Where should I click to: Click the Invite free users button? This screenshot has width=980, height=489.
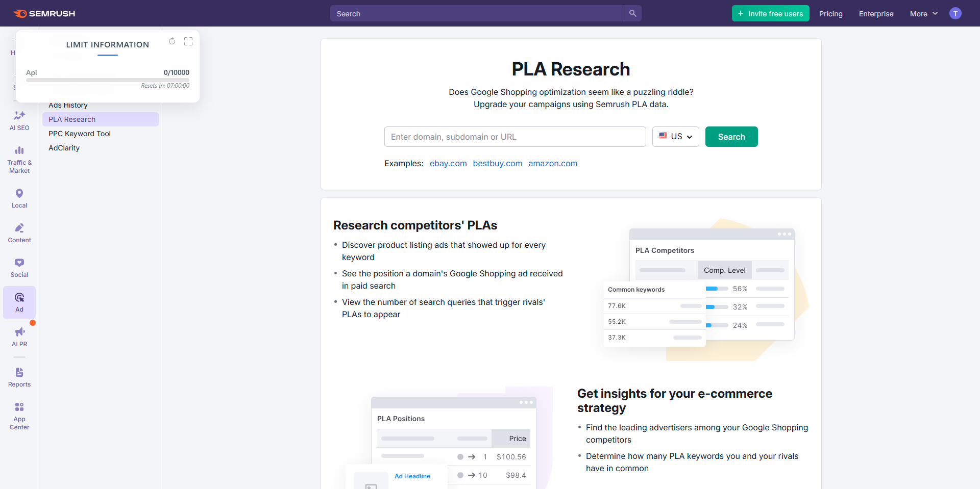[x=770, y=13]
